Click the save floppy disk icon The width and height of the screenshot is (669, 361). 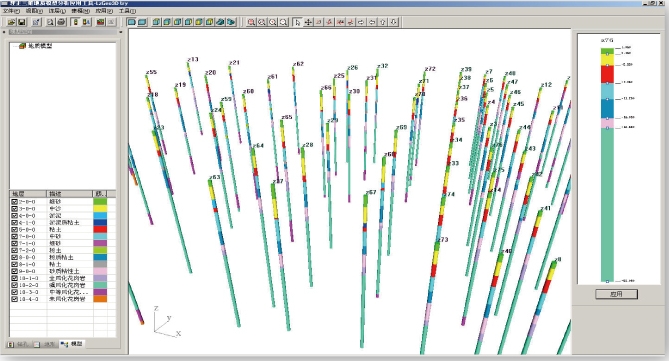[x=21, y=22]
